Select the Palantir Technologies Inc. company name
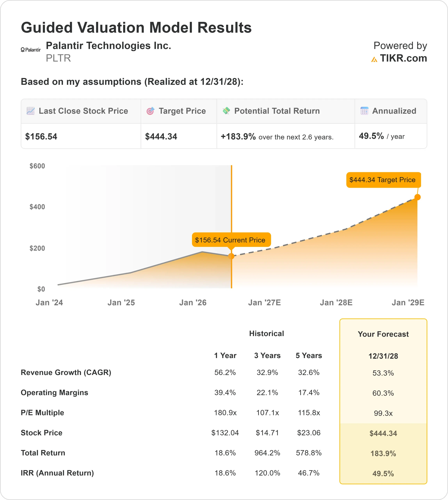The image size is (448, 500). (108, 46)
